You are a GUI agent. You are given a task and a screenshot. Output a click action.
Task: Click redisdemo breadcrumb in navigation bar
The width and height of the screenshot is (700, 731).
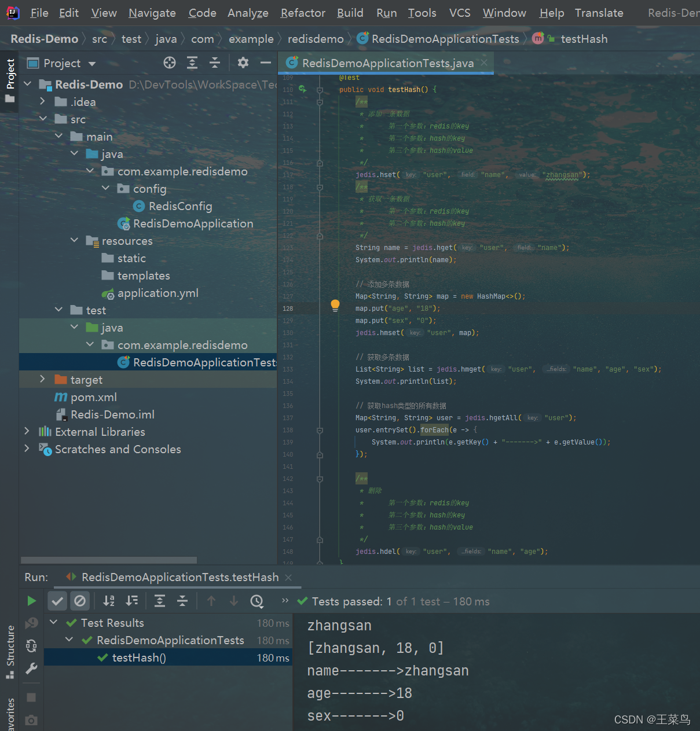coord(316,39)
